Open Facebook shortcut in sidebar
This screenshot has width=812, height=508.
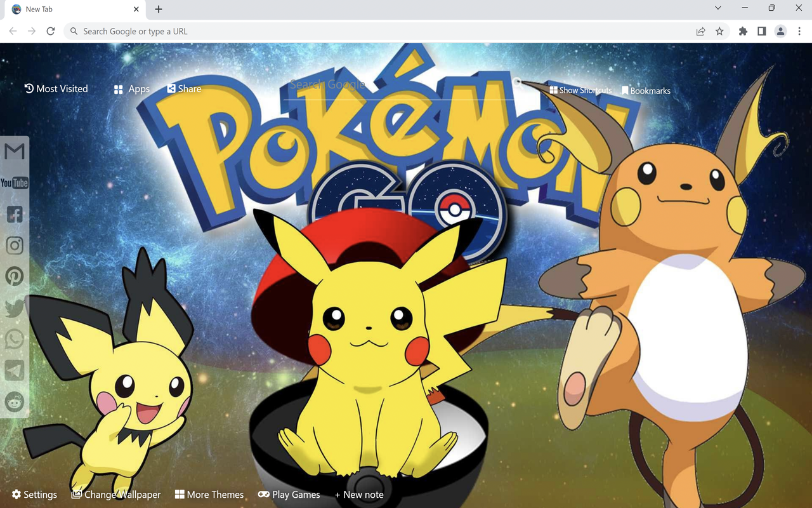[15, 214]
